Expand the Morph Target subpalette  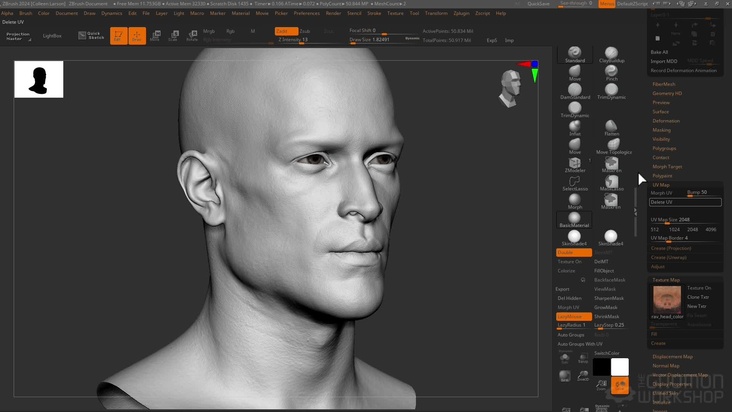coord(667,167)
